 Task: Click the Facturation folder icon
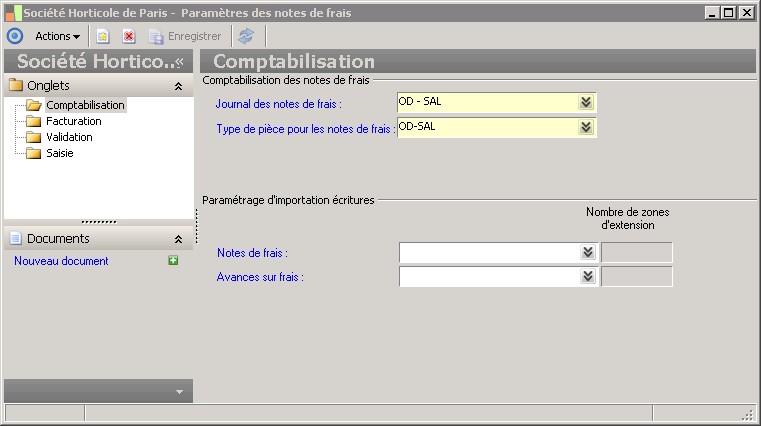(33, 121)
